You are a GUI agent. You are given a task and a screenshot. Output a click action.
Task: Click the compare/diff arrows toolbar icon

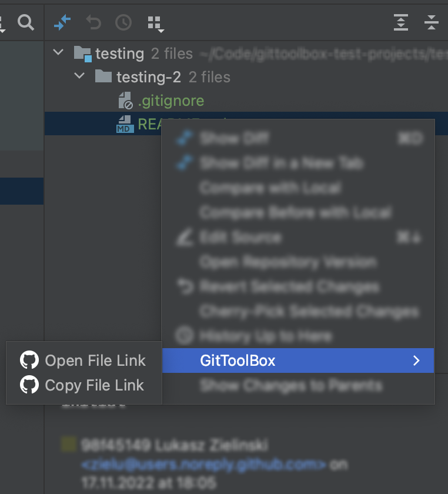63,23
